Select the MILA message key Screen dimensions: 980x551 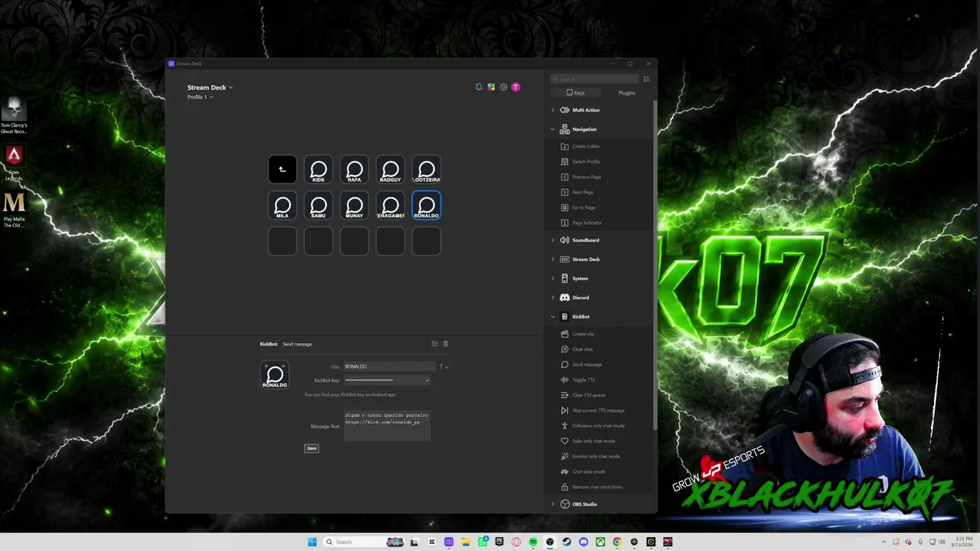click(x=283, y=206)
